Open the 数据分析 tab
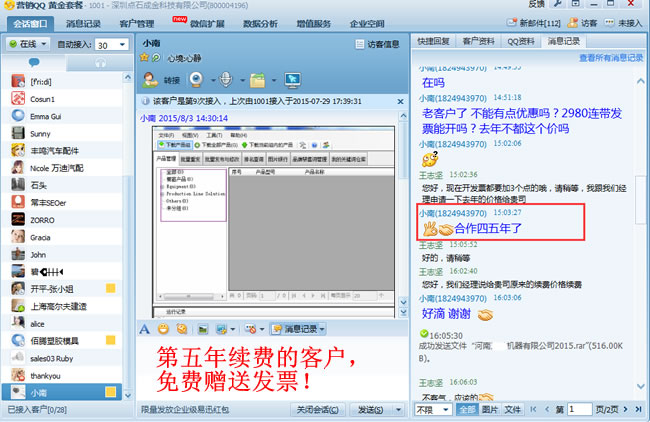The width and height of the screenshot is (650, 422). pos(260,24)
